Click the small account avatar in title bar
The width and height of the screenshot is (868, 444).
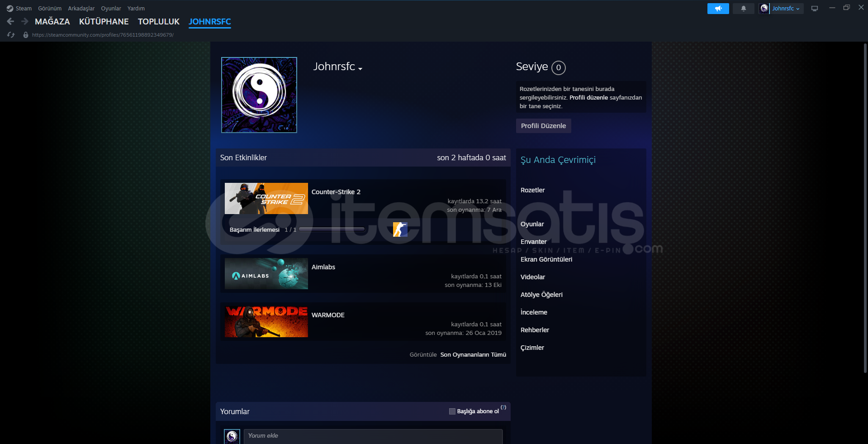pyautogui.click(x=764, y=9)
